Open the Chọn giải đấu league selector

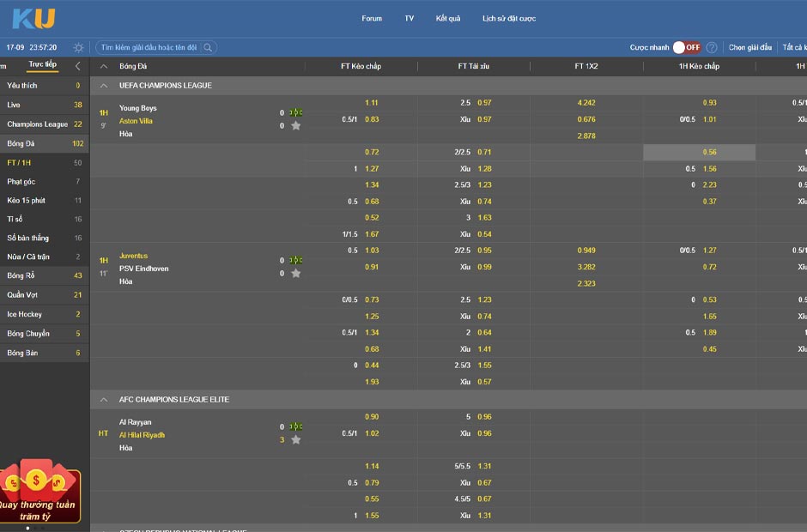pos(749,47)
